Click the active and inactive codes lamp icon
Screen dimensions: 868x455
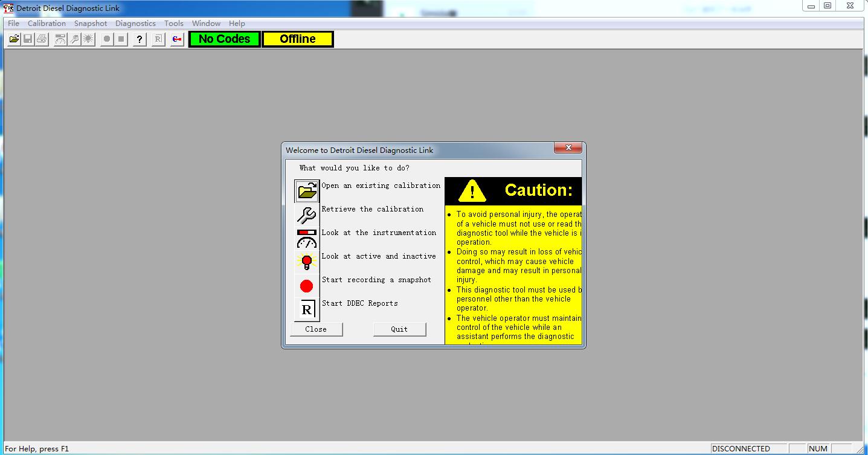307,262
